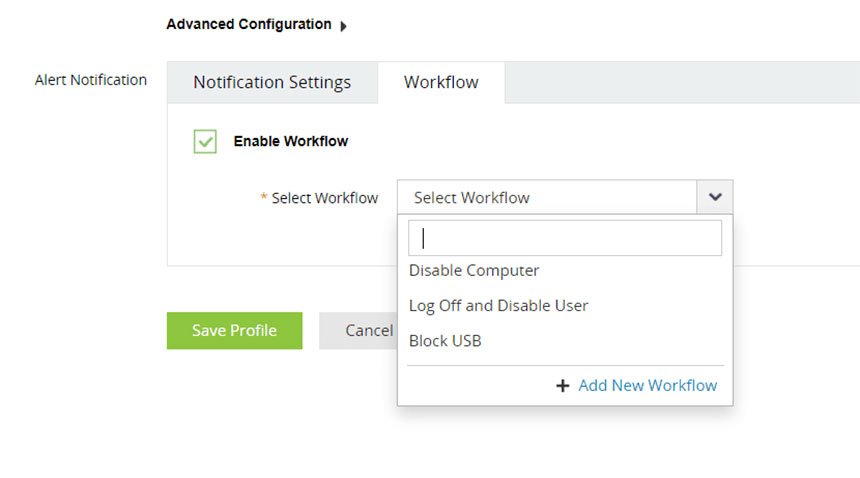Click the red required asterisk marker
The image size is (860, 478).
point(264,198)
